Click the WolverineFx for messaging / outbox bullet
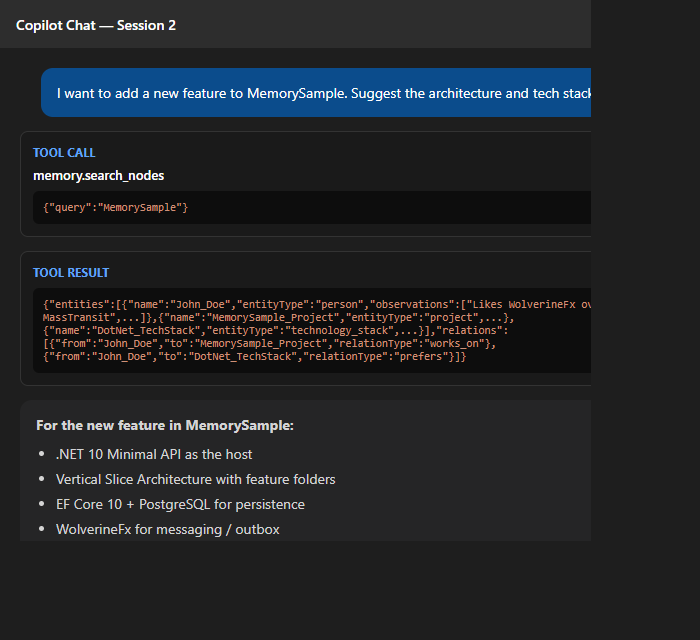 tap(167, 529)
